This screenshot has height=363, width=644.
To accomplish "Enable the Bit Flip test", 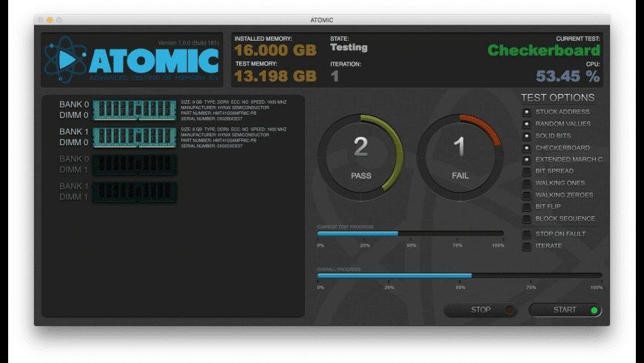I will tap(526, 207).
